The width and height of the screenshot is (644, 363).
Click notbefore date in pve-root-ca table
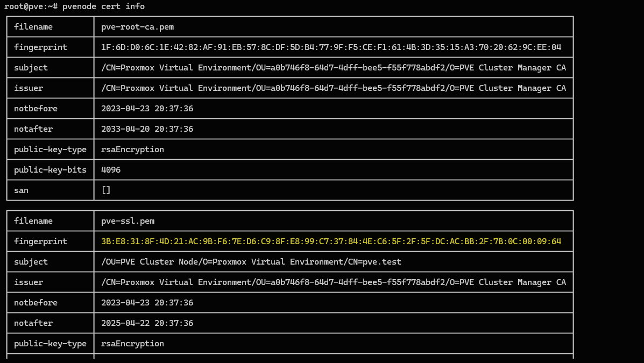[x=147, y=109]
